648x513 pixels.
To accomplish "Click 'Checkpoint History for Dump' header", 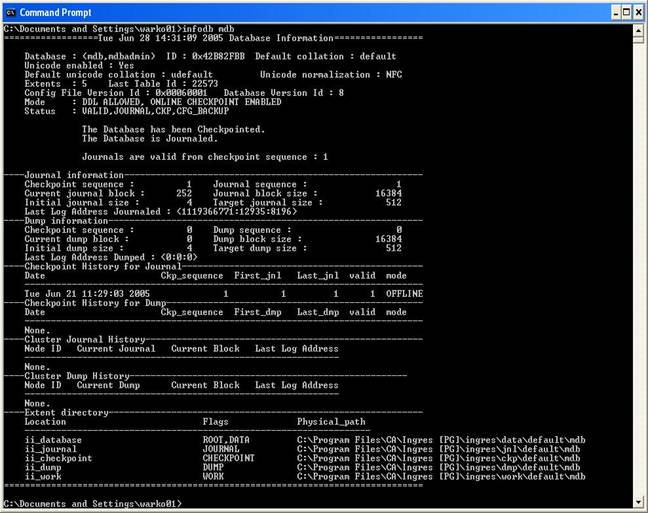I will coord(95,303).
